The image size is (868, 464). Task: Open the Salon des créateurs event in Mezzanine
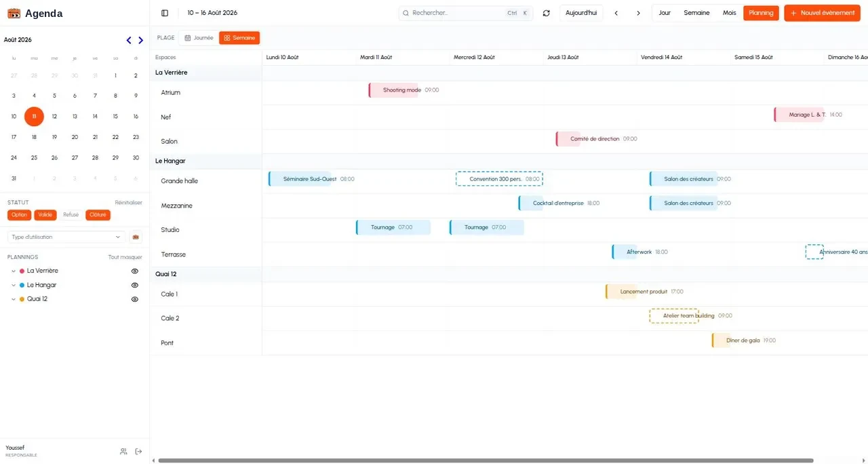coord(684,203)
